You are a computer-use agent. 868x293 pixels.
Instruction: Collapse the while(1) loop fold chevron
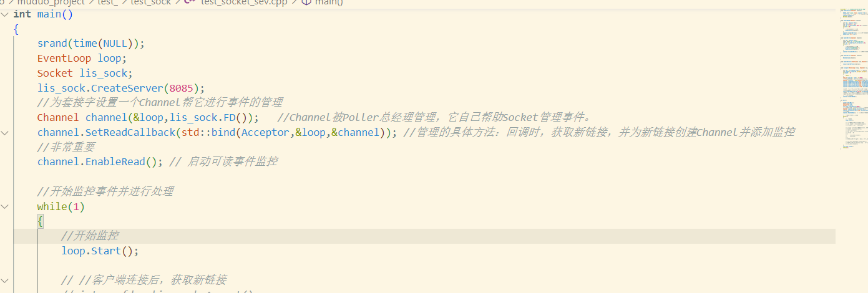point(5,206)
